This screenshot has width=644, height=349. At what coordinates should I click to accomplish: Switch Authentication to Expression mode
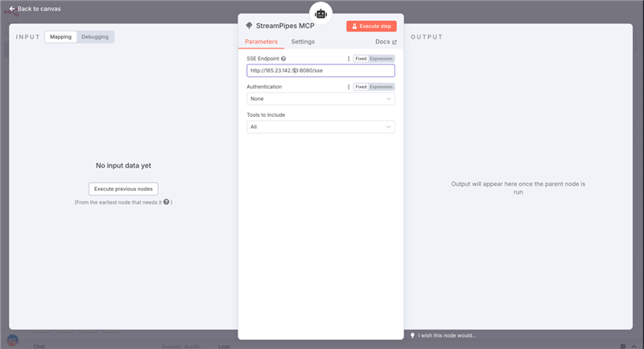(382, 86)
